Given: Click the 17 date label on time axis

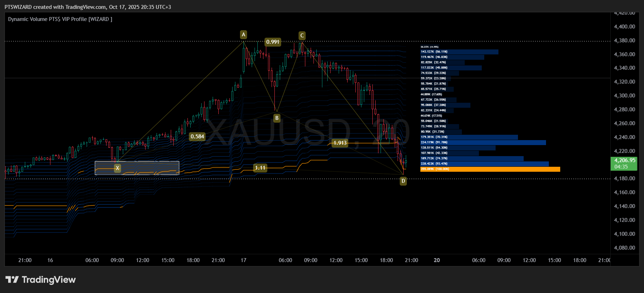Looking at the screenshot, I should [x=244, y=260].
